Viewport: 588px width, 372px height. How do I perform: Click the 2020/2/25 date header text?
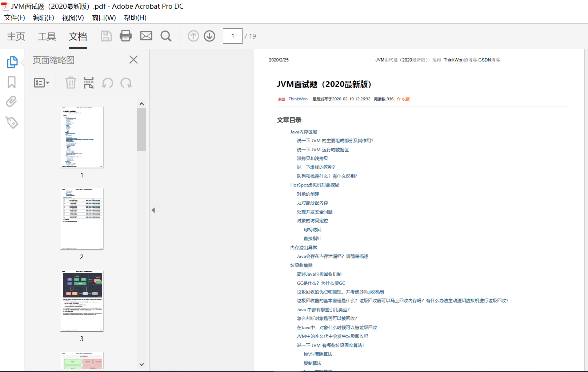click(279, 60)
